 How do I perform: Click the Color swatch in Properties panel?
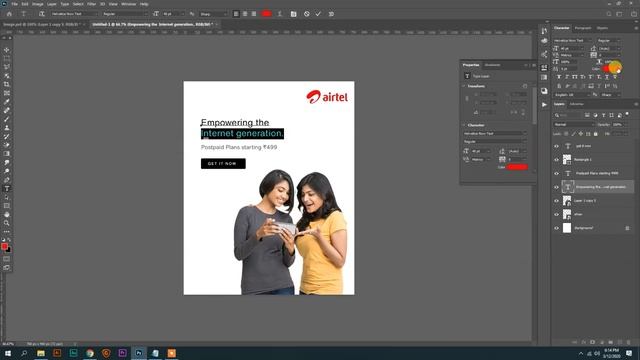tap(518, 167)
